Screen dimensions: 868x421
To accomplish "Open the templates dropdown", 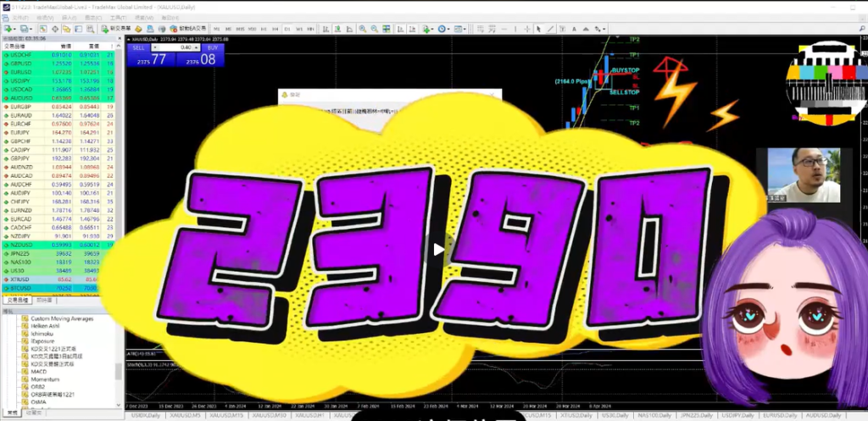I will (460, 29).
